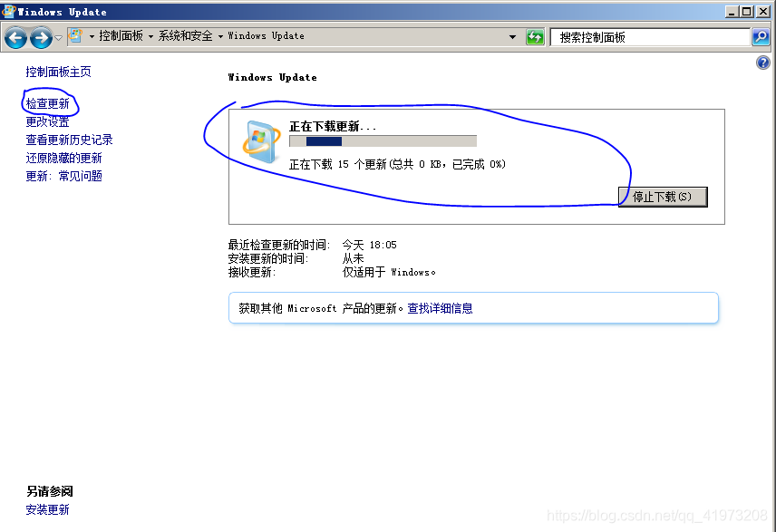
Task: Open the recent pages dropdown arrow
Action: pyautogui.click(x=58, y=37)
